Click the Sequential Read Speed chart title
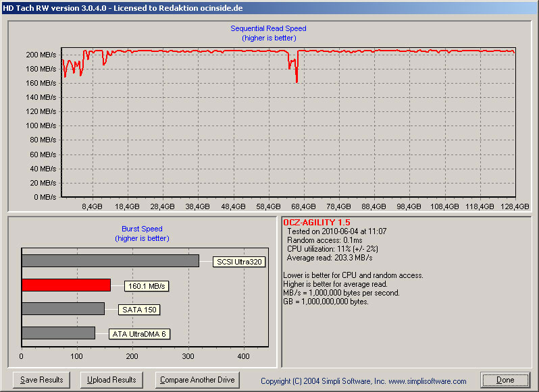Viewport: 539px width, 392px height. tap(268, 28)
